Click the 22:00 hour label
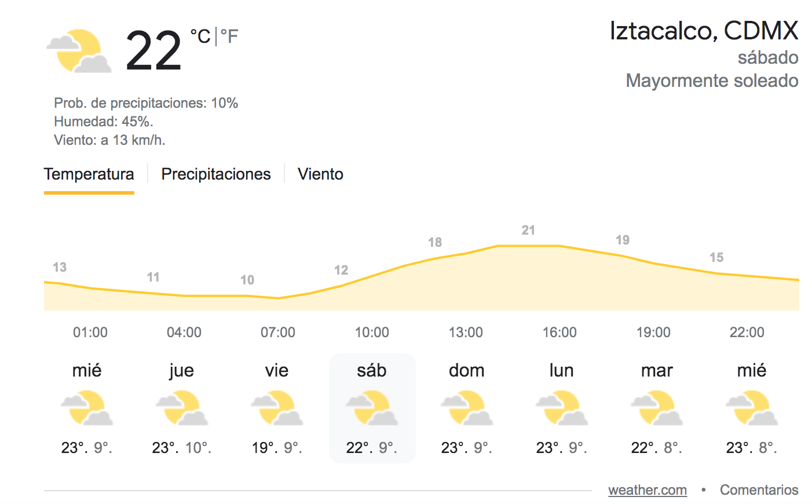The height and width of the screenshot is (504, 812). (747, 333)
